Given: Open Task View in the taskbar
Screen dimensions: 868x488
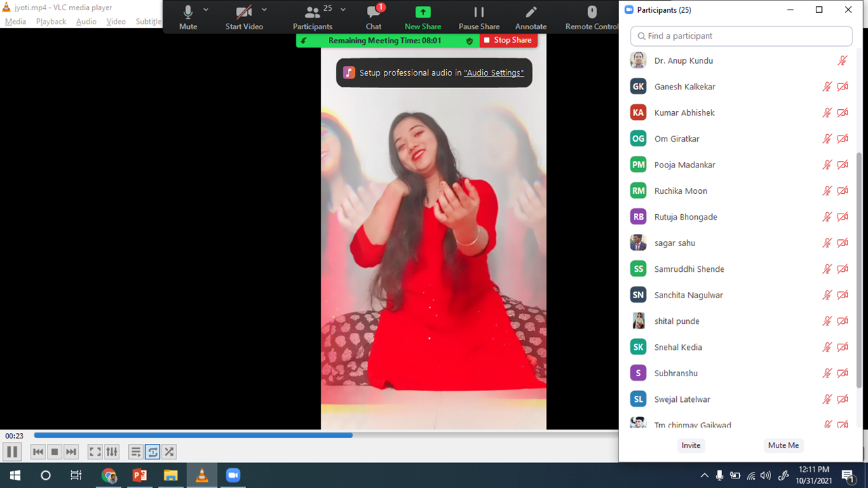Looking at the screenshot, I should (x=76, y=475).
